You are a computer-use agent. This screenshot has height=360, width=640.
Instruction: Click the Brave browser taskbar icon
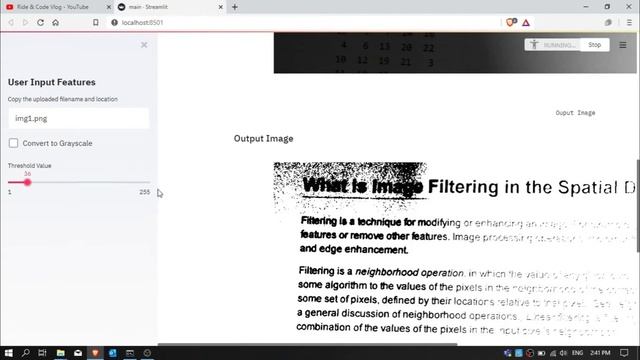[95, 353]
